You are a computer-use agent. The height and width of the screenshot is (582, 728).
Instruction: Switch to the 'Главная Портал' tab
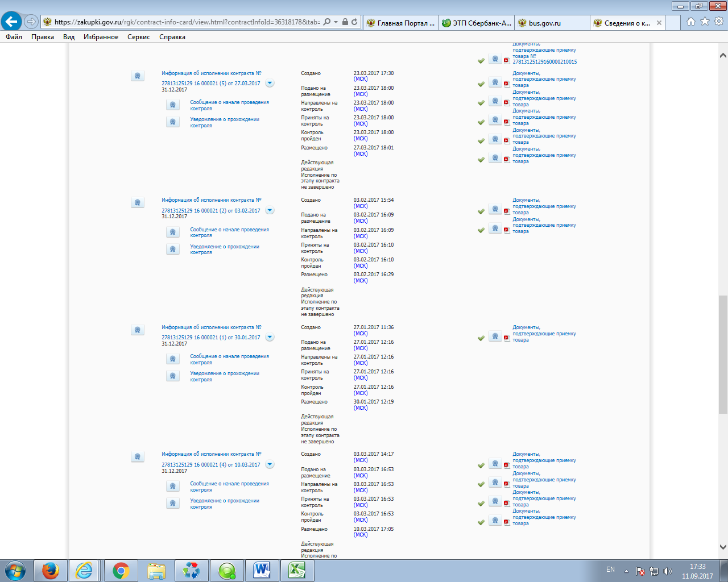click(400, 23)
